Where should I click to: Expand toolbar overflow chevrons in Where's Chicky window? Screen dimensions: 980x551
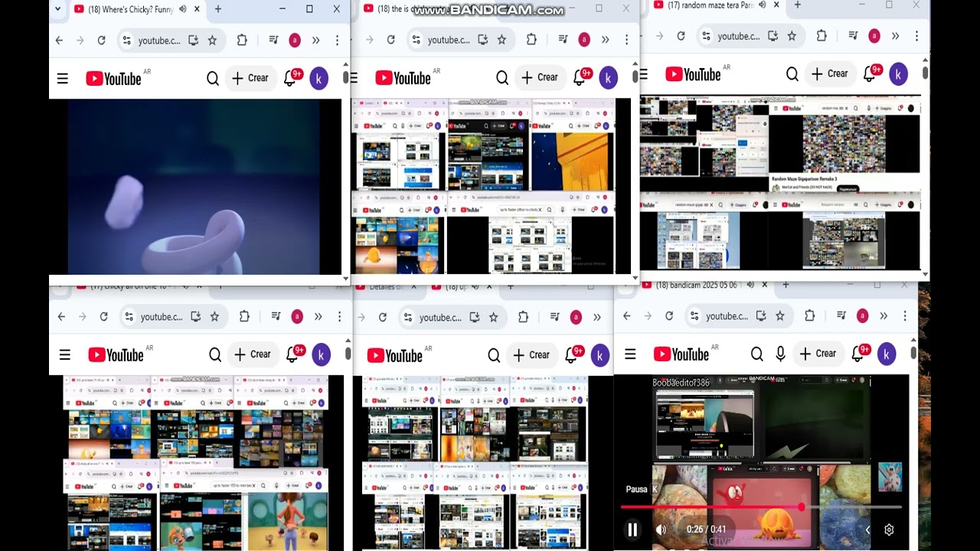[315, 41]
